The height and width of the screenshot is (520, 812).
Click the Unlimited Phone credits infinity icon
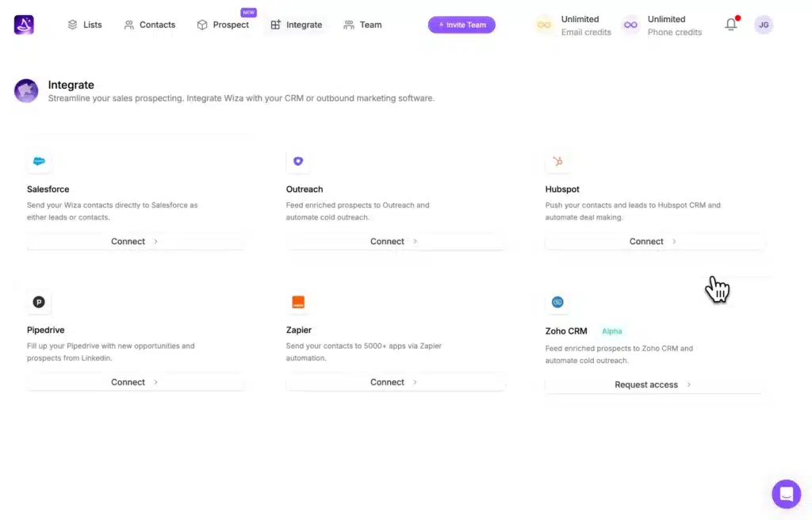630,25
